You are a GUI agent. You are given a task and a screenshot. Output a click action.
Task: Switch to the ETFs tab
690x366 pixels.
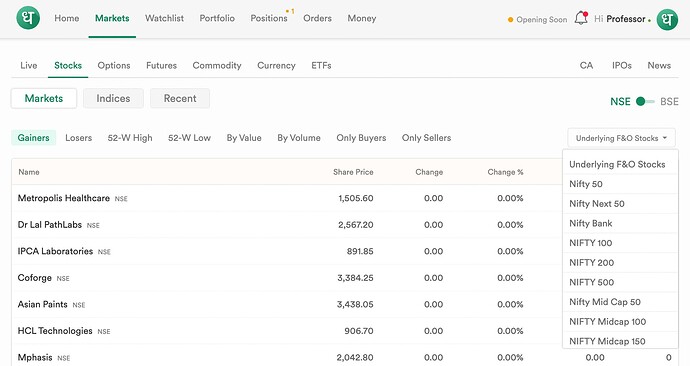pyautogui.click(x=321, y=66)
